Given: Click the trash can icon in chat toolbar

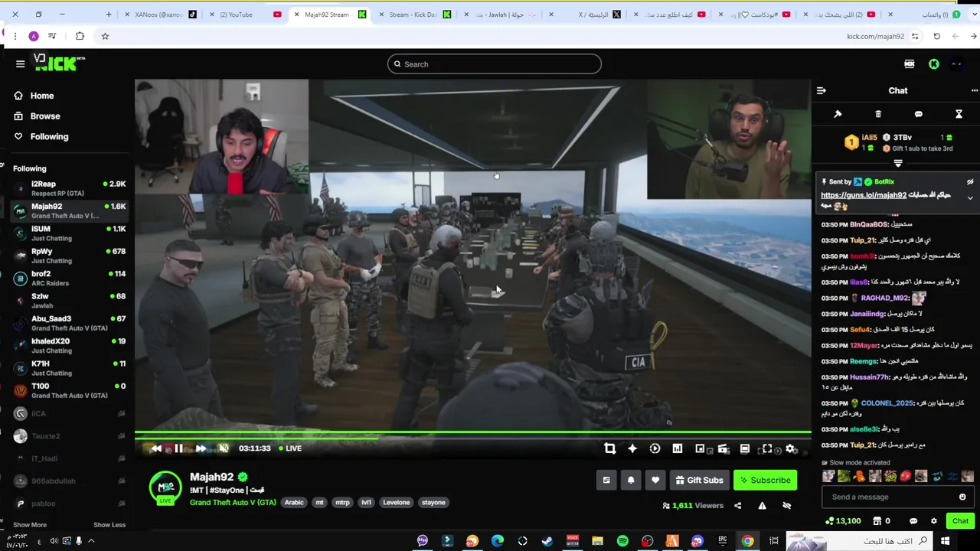Looking at the screenshot, I should point(878,114).
